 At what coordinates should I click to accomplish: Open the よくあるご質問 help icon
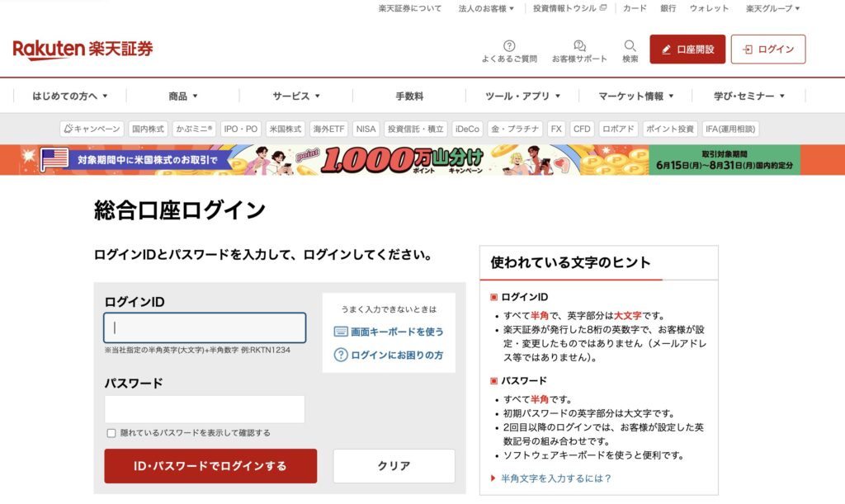(x=508, y=45)
